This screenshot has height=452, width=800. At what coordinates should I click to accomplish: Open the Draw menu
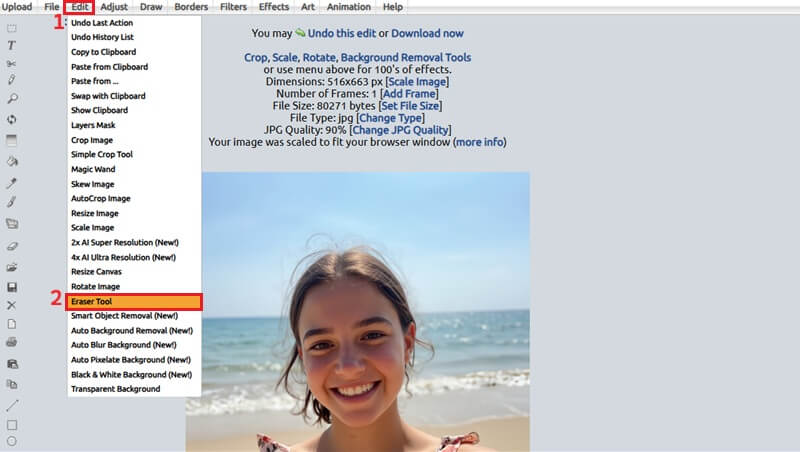151,7
